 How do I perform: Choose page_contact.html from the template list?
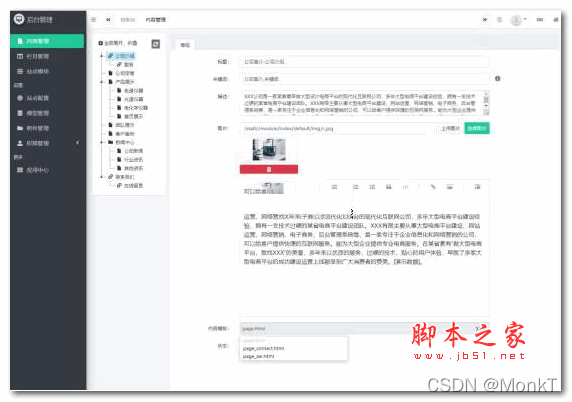[x=263, y=348]
